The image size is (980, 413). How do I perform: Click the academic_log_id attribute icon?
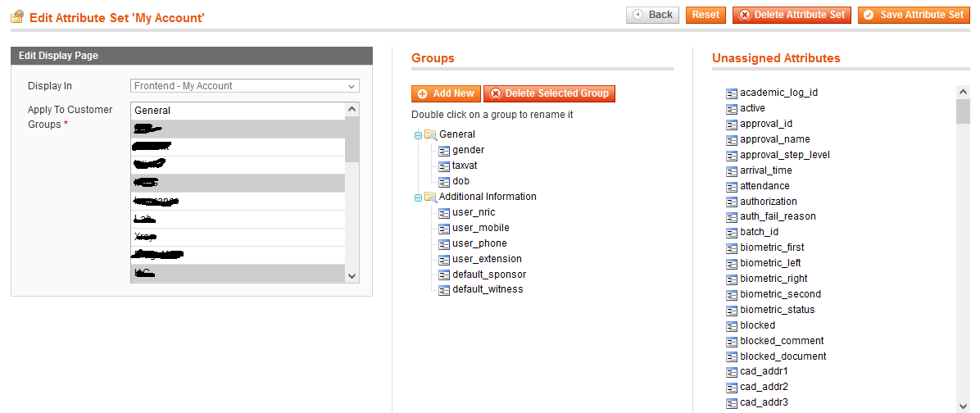coord(731,93)
